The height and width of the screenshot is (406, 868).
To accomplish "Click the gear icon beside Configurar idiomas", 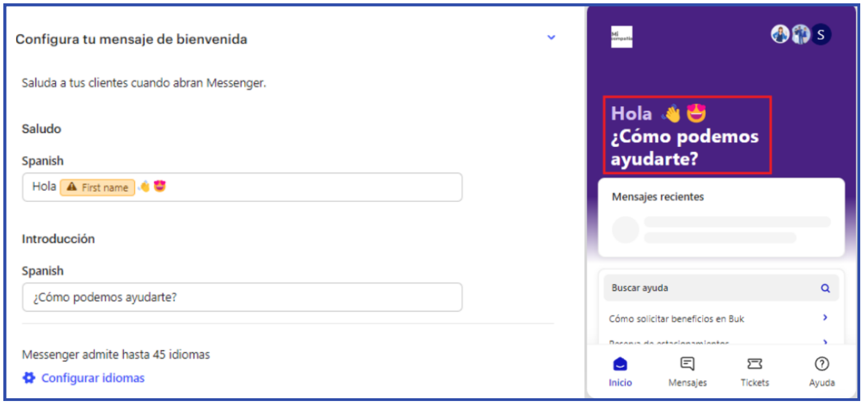I will point(28,378).
